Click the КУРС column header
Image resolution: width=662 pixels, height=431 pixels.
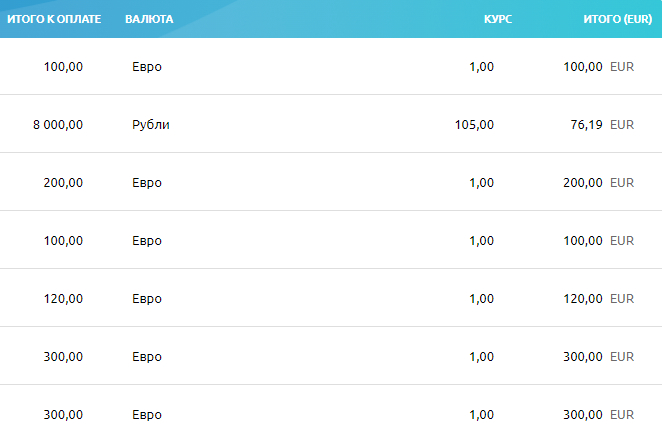click(x=498, y=19)
